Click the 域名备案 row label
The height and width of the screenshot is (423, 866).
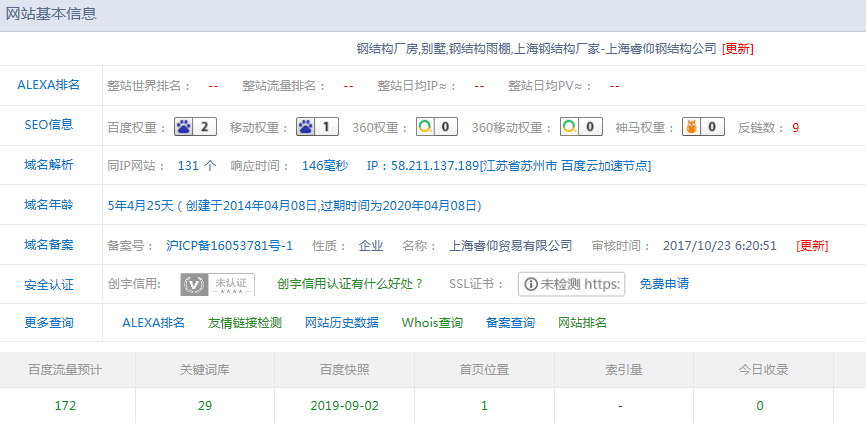[x=49, y=245]
